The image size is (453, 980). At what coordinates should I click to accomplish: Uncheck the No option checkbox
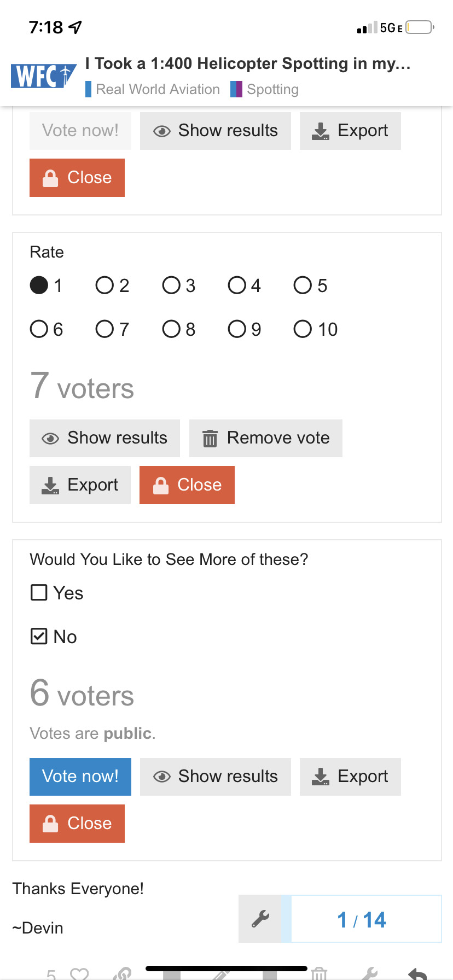tap(39, 637)
